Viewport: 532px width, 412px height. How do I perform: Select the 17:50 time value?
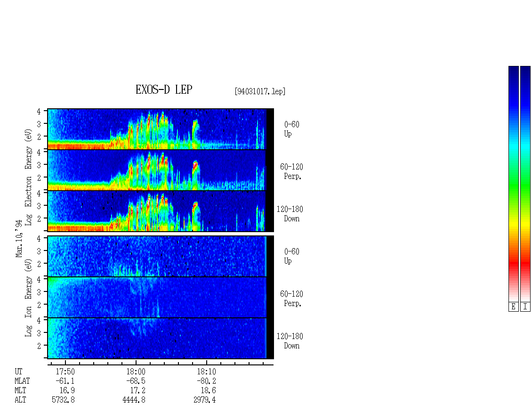(65, 372)
